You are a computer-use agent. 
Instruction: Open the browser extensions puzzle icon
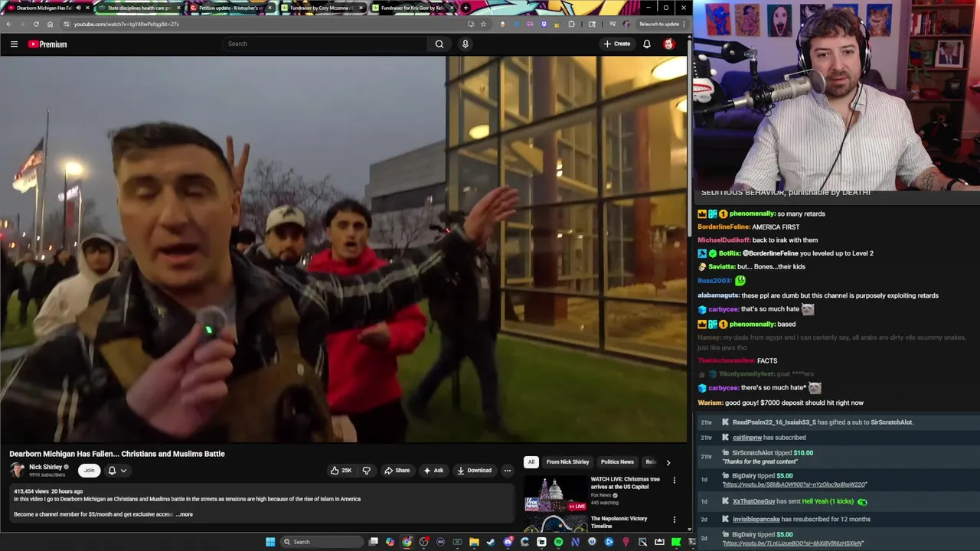click(571, 24)
